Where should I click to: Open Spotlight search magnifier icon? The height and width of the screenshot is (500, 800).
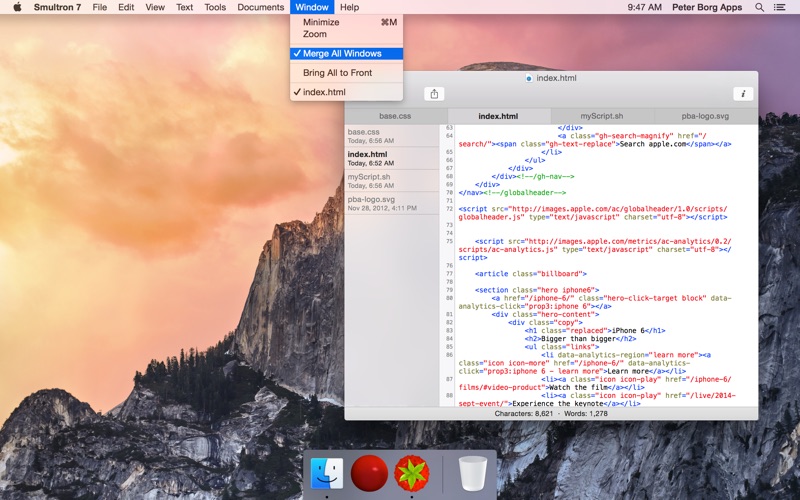click(759, 7)
